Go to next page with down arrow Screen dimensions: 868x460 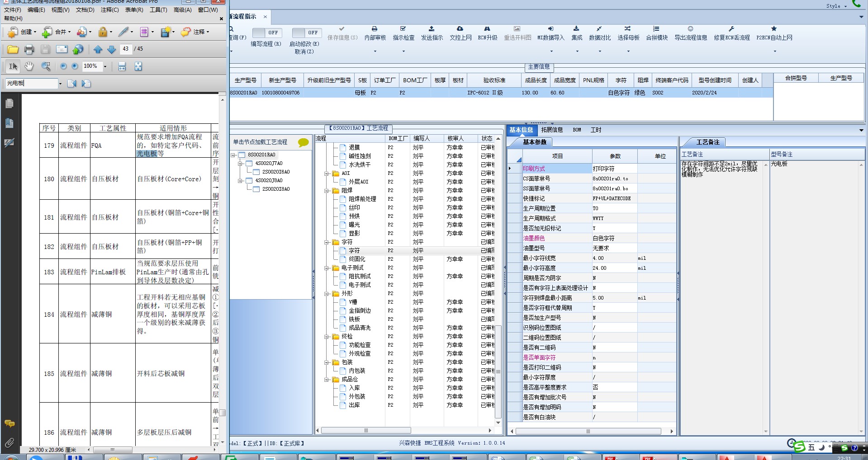tap(112, 49)
